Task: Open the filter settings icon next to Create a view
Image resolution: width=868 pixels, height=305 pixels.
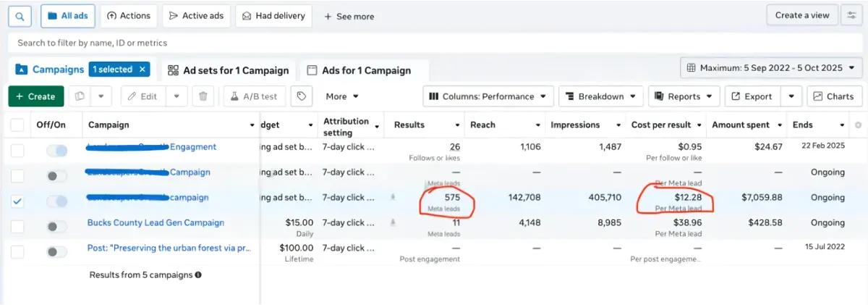Action: 851,15
